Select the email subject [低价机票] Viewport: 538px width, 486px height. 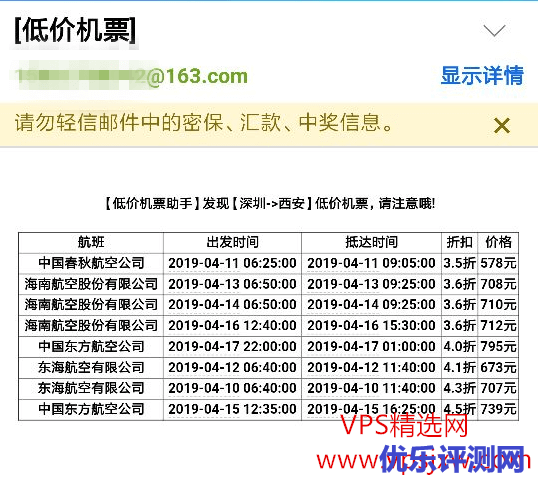click(75, 30)
